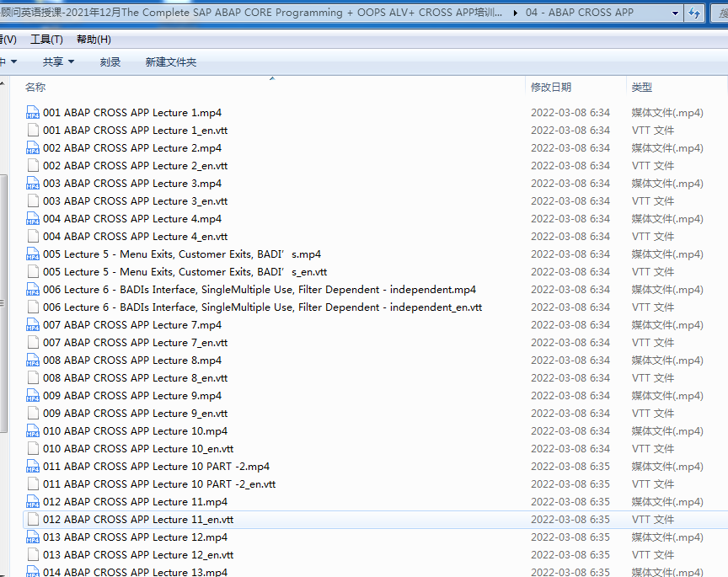Click date 2022-03-08 6:34 of 005 s.mp4
This screenshot has height=577, width=728.
click(x=570, y=254)
